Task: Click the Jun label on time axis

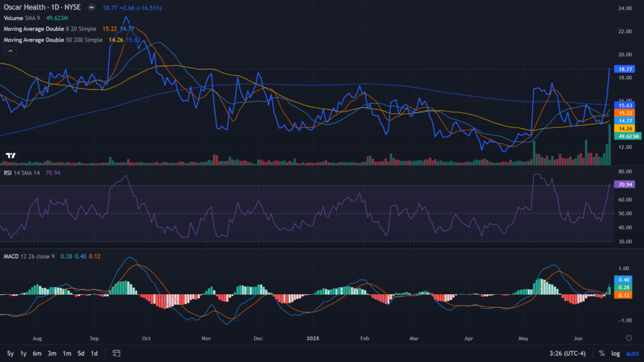Action: click(x=579, y=339)
